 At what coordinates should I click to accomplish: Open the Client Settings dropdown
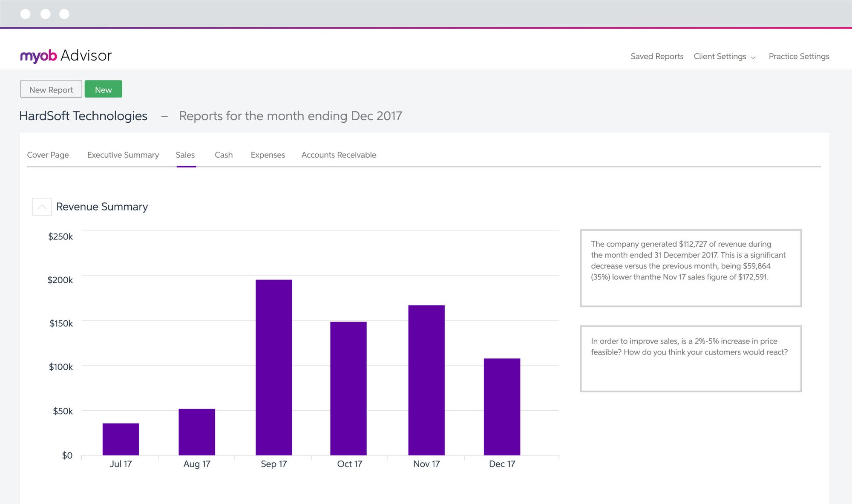pos(720,56)
